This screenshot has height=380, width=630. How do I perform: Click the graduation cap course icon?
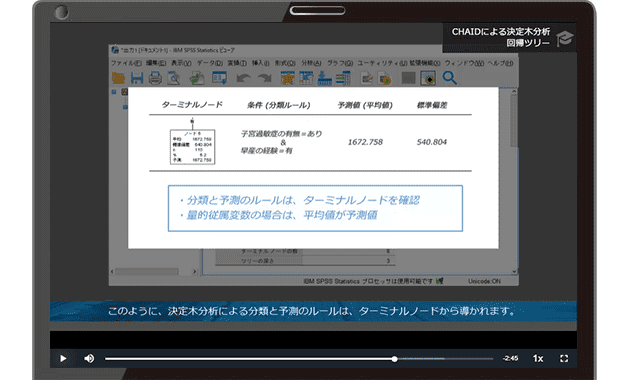coord(565,38)
